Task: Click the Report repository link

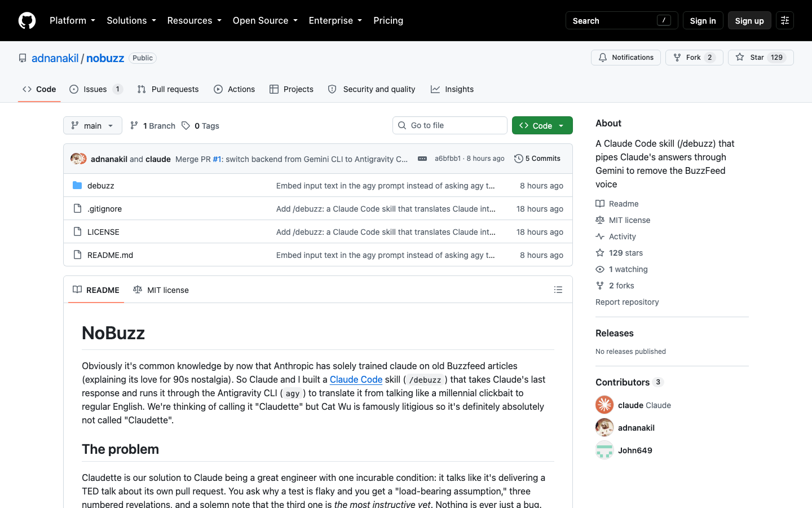Action: 627,302
